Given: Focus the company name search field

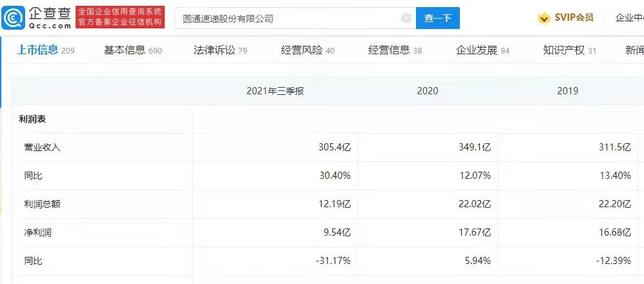Looking at the screenshot, I should click(x=295, y=18).
